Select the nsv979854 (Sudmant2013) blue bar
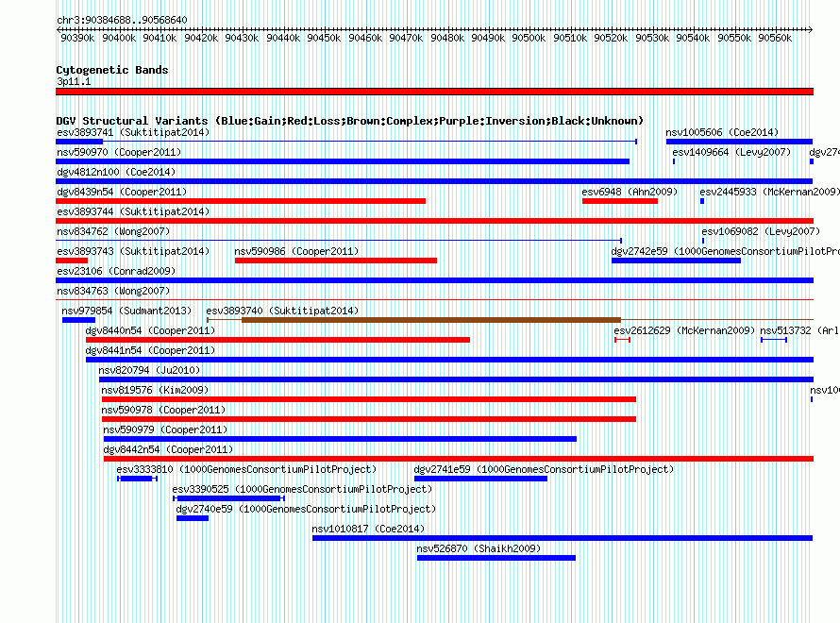840x623 pixels. [78, 320]
